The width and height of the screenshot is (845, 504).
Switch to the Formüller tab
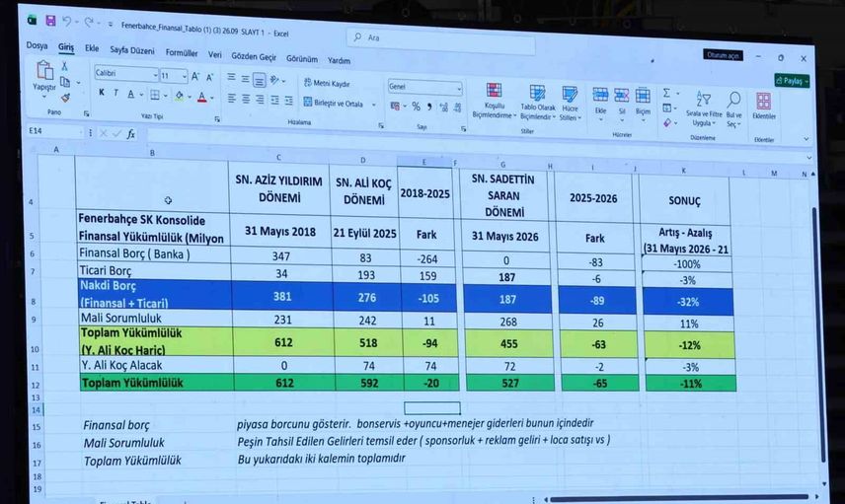tap(181, 53)
